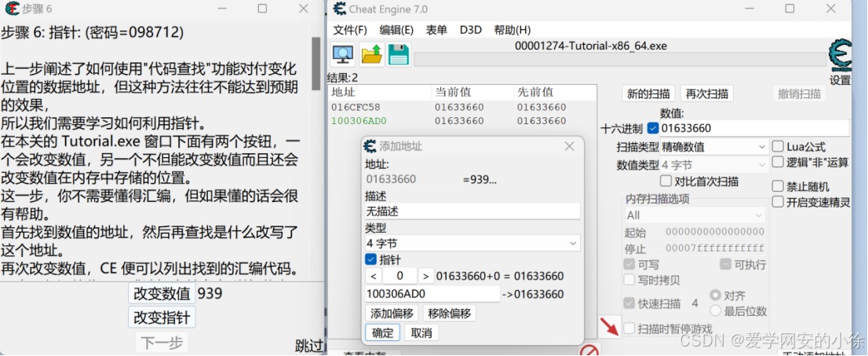868x356 pixels.
Task: Click the floppy disk save icon
Action: [398, 53]
